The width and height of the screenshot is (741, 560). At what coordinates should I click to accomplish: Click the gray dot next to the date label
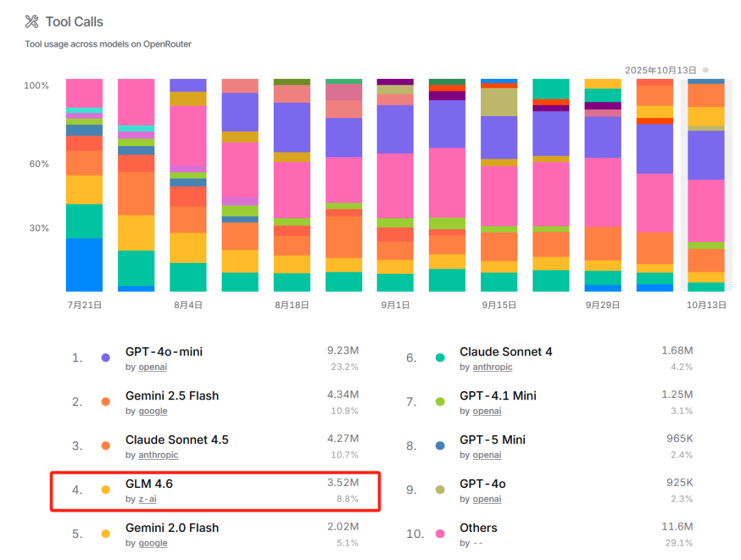(x=705, y=70)
